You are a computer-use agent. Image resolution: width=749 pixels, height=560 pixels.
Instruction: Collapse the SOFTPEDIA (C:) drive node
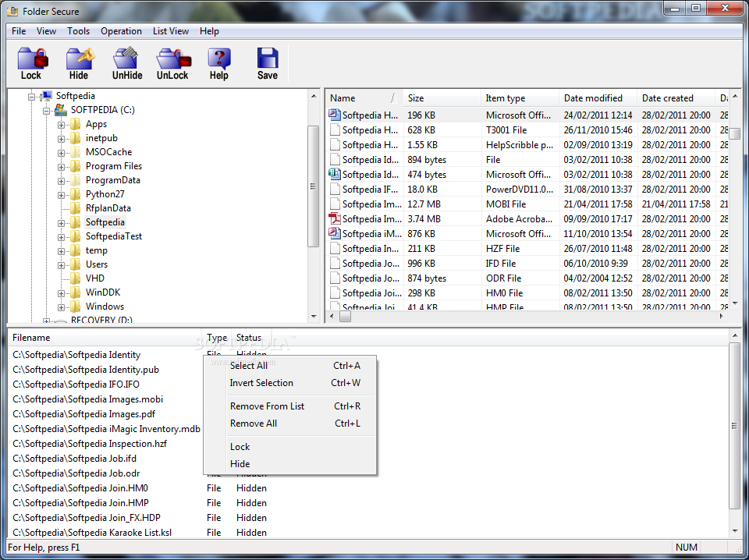coord(46,111)
